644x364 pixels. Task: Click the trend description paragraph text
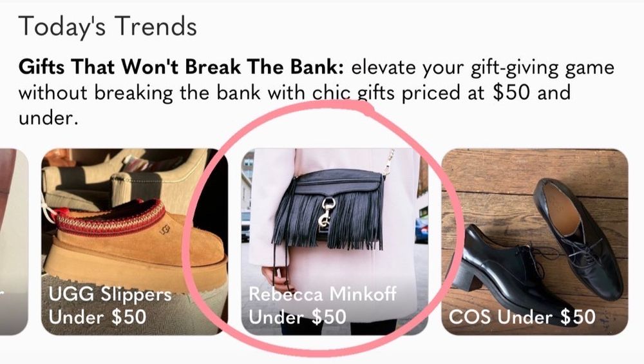click(316, 92)
